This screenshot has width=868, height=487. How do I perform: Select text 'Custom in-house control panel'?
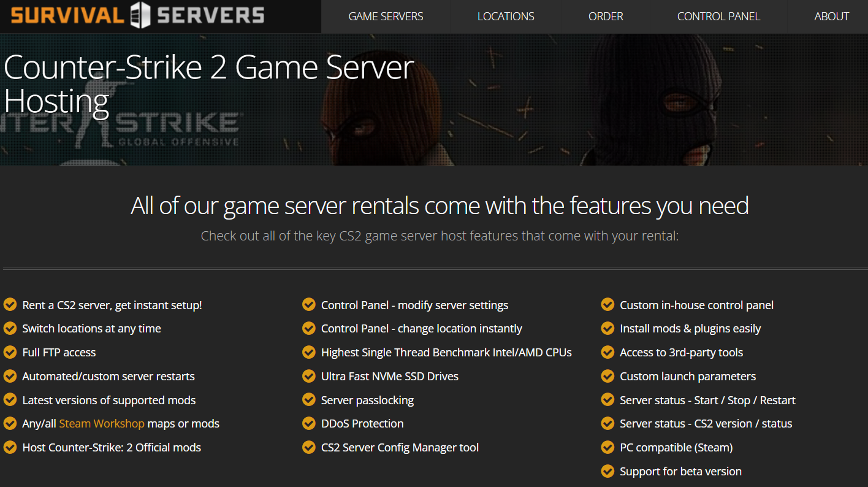[x=696, y=305]
